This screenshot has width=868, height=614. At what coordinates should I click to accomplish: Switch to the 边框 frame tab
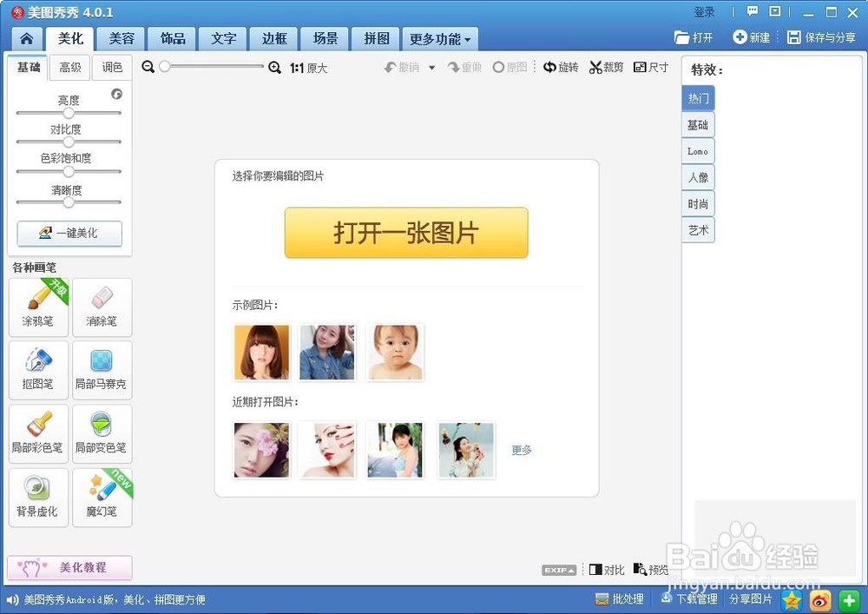click(274, 38)
